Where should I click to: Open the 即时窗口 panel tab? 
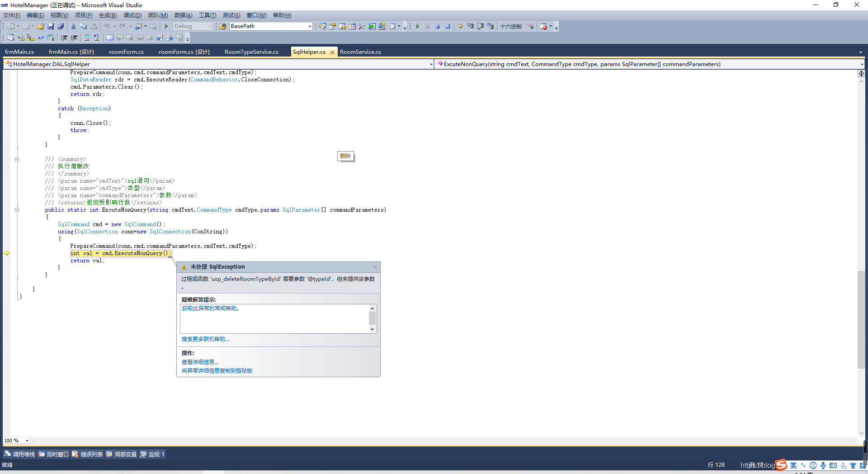point(53,454)
